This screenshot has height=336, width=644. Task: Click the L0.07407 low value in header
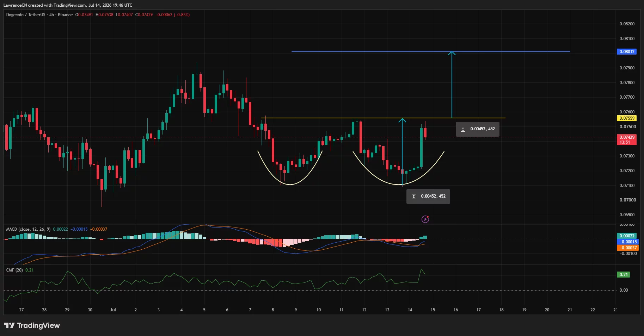pyautogui.click(x=124, y=15)
